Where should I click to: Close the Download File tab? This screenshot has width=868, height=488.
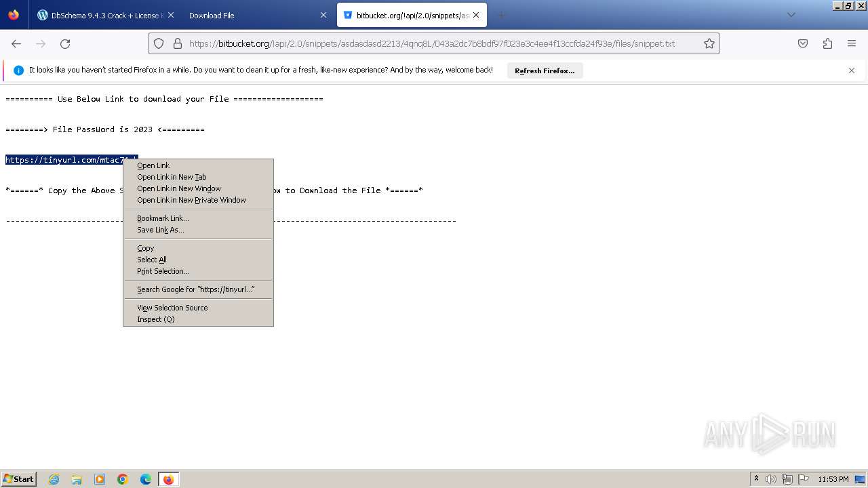tap(322, 15)
